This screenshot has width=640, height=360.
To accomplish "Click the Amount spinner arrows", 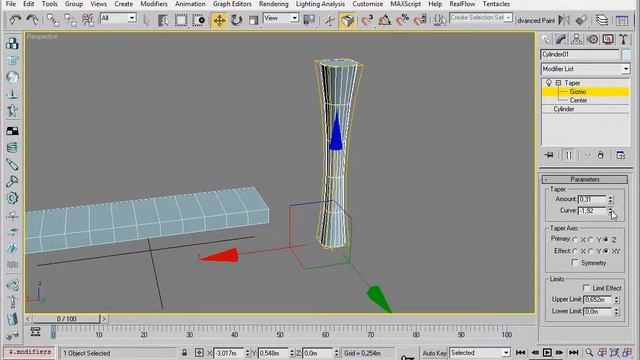I will (611, 199).
